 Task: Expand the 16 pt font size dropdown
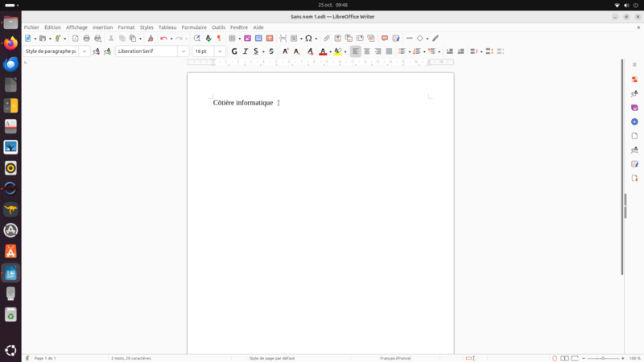point(220,51)
